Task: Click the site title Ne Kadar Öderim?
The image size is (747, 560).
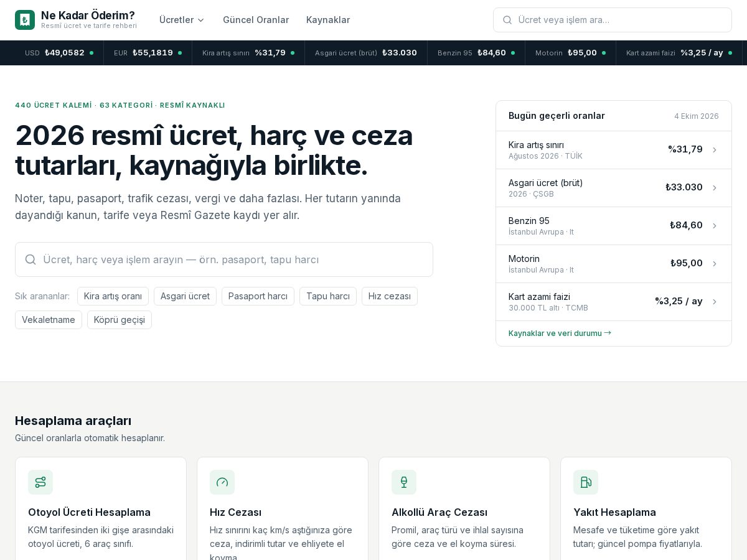Action: click(88, 16)
